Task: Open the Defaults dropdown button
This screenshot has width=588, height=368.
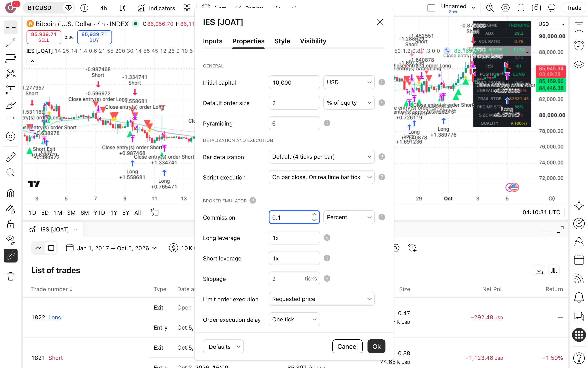Action: click(x=223, y=346)
